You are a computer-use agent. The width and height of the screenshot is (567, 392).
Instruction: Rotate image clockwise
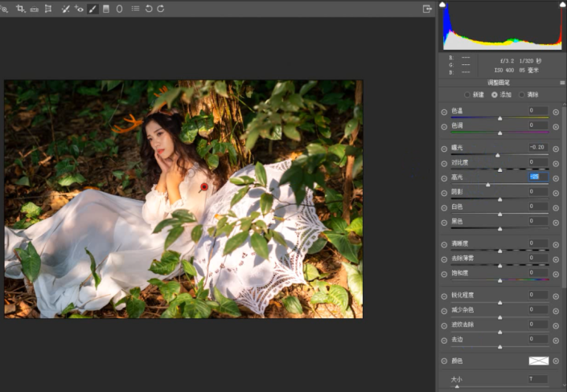point(161,8)
